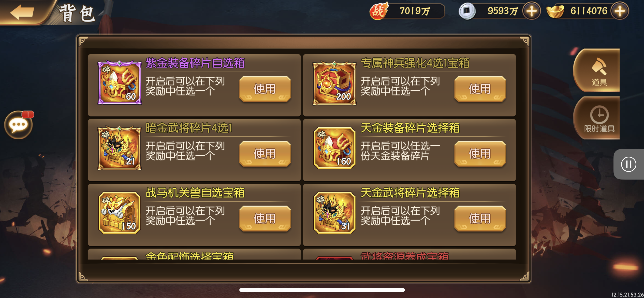Tap the gold ingot currency icon

click(x=555, y=11)
